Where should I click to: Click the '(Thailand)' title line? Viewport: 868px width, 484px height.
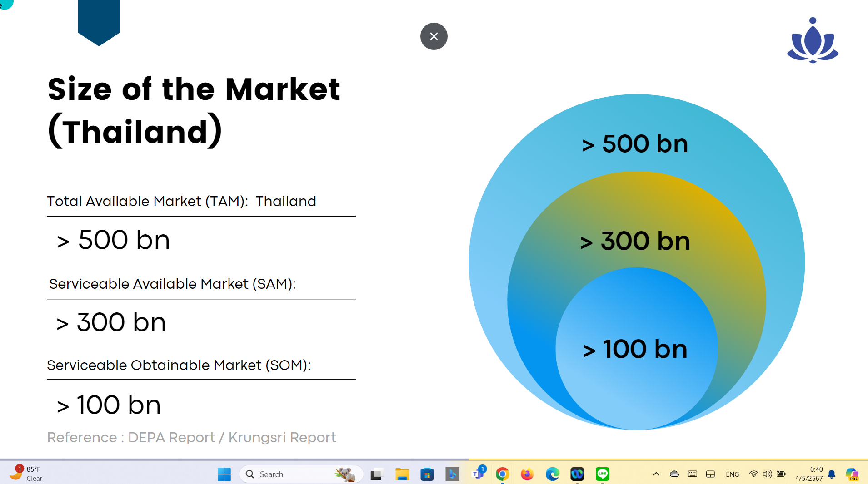coord(135,131)
